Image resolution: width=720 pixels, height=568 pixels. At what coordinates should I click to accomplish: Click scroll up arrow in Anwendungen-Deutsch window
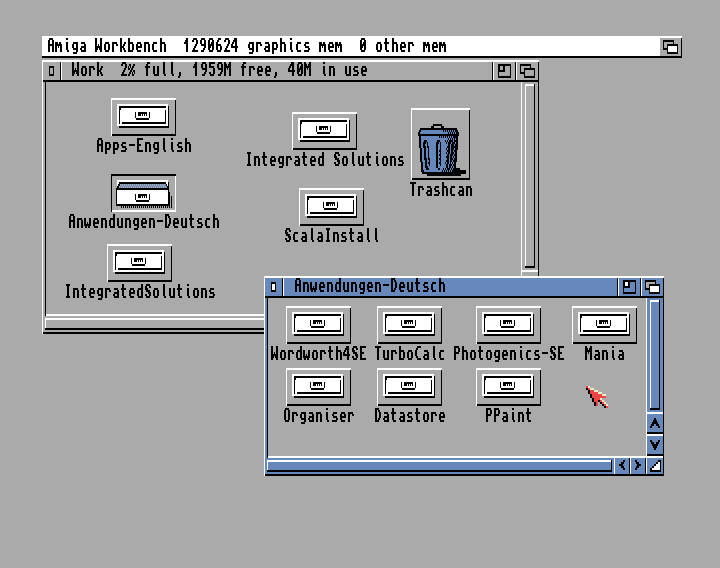(x=655, y=424)
